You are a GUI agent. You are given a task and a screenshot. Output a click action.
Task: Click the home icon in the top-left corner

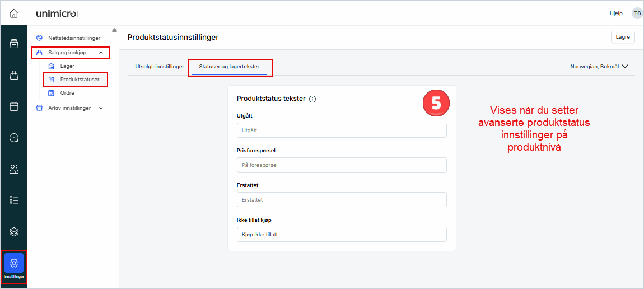[x=14, y=13]
